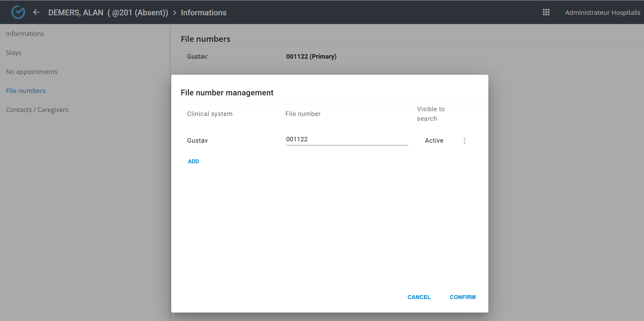
Task: Click the Hospitalis checkmark logo icon
Action: (18, 12)
